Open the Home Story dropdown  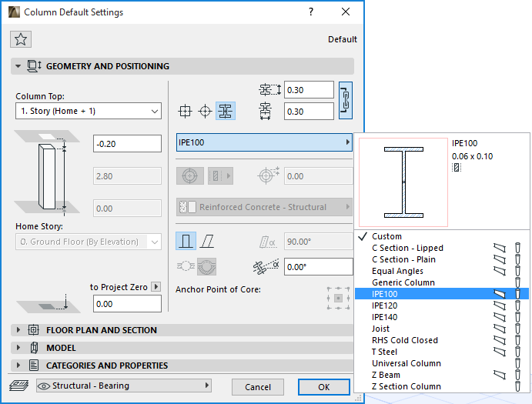[89, 242]
